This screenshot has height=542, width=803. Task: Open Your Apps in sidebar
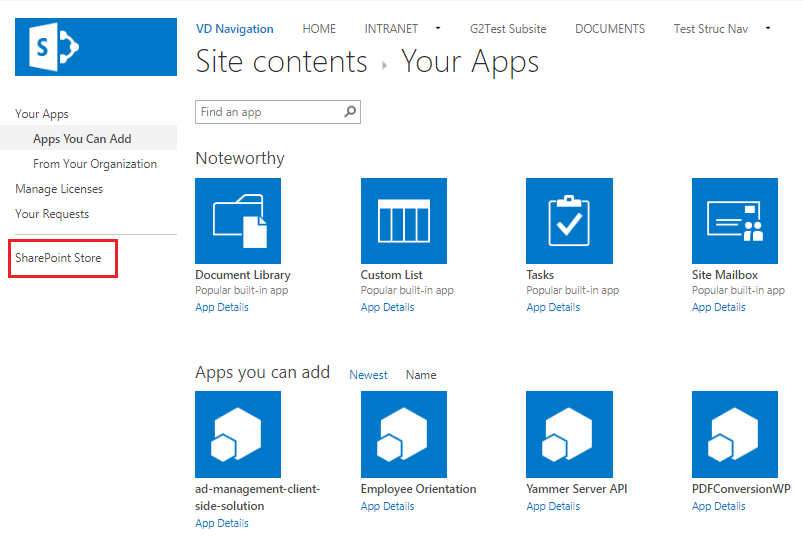click(x=42, y=114)
